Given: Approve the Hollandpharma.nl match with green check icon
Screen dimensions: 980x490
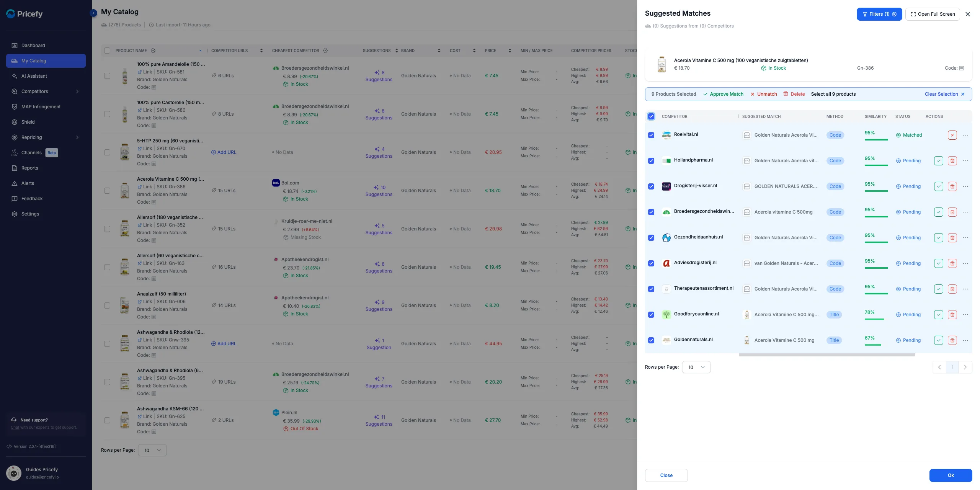Looking at the screenshot, I should [938, 161].
